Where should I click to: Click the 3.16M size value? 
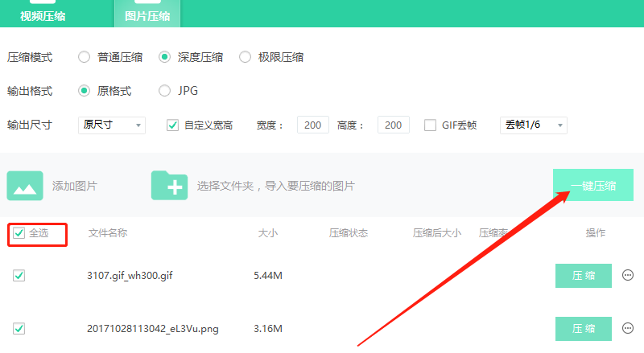coord(268,329)
